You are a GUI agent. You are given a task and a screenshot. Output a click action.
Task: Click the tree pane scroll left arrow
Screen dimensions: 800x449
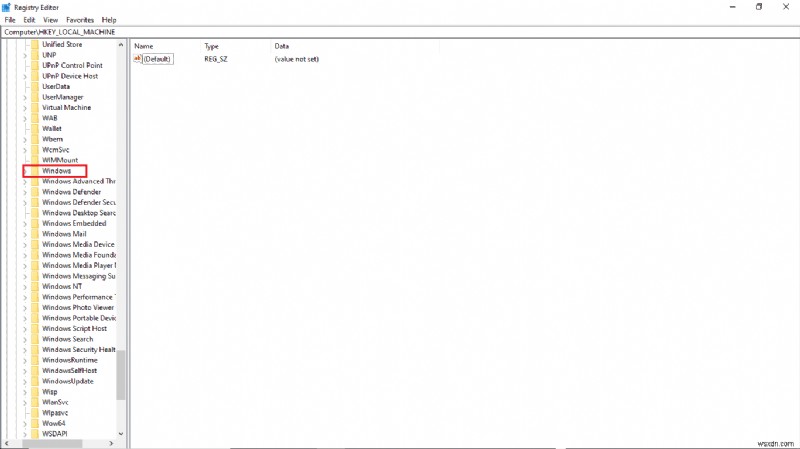(x=6, y=443)
